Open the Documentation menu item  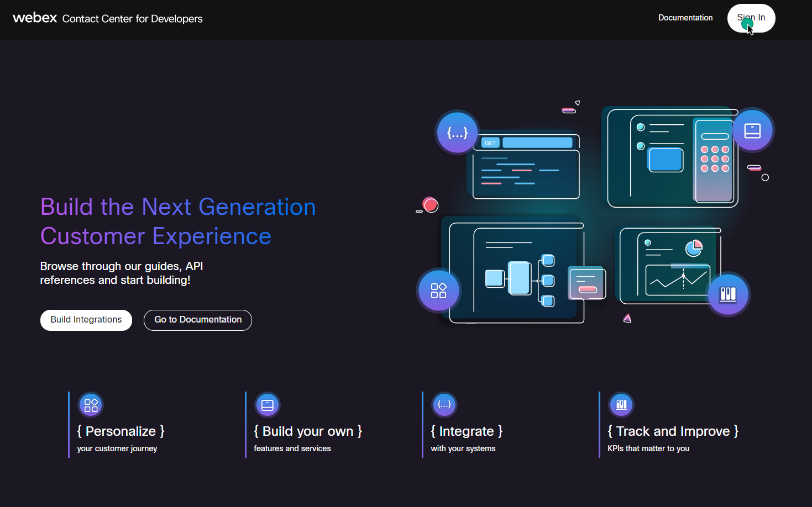685,18
